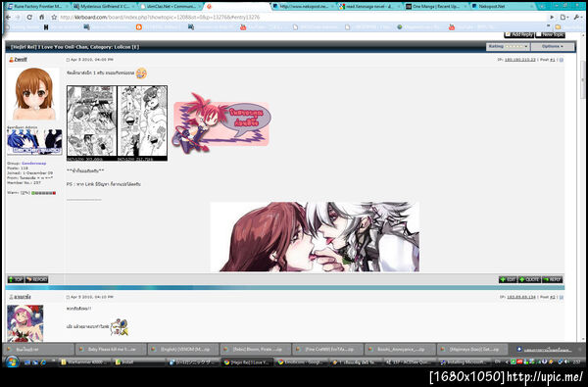Click the New Topic button
The width and height of the screenshot is (588, 387).
[x=550, y=34]
